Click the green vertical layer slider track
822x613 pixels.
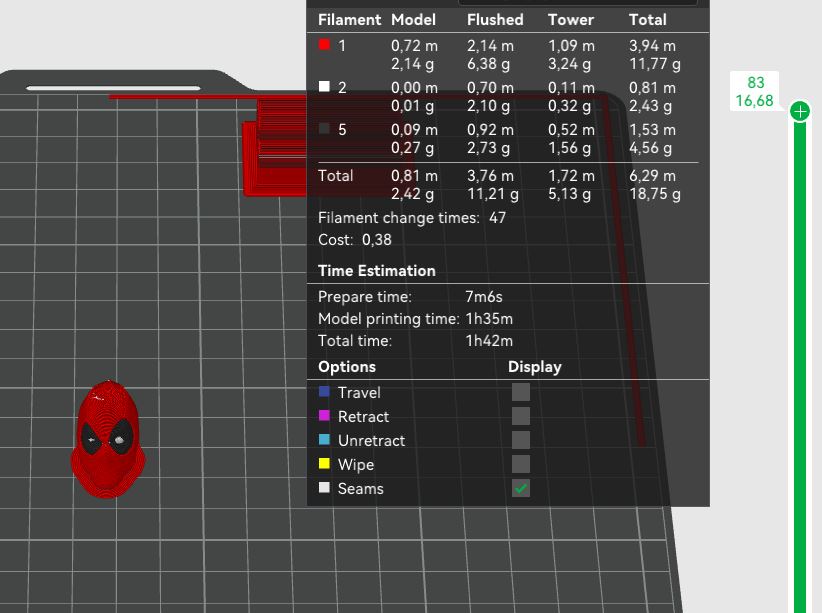tap(799, 367)
